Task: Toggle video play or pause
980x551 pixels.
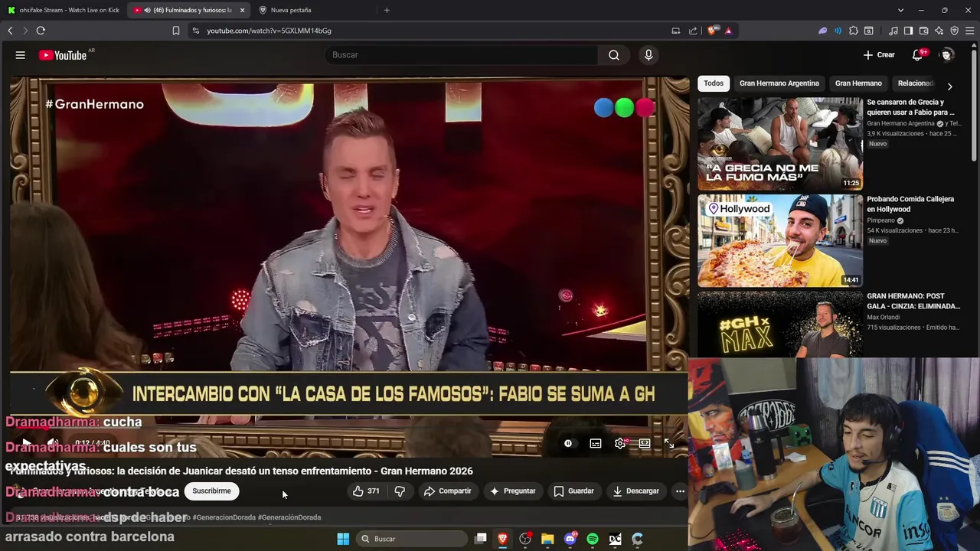Action: coord(25,443)
